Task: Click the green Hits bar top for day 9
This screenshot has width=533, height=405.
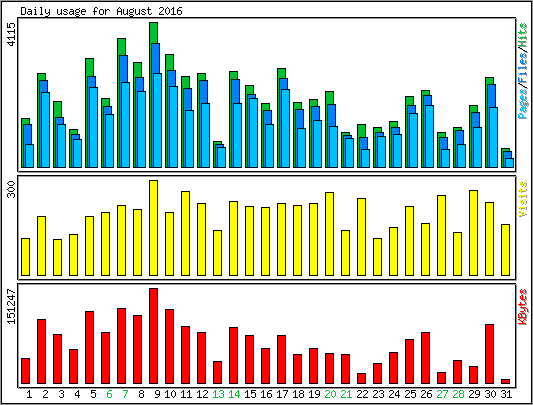Action: click(153, 32)
